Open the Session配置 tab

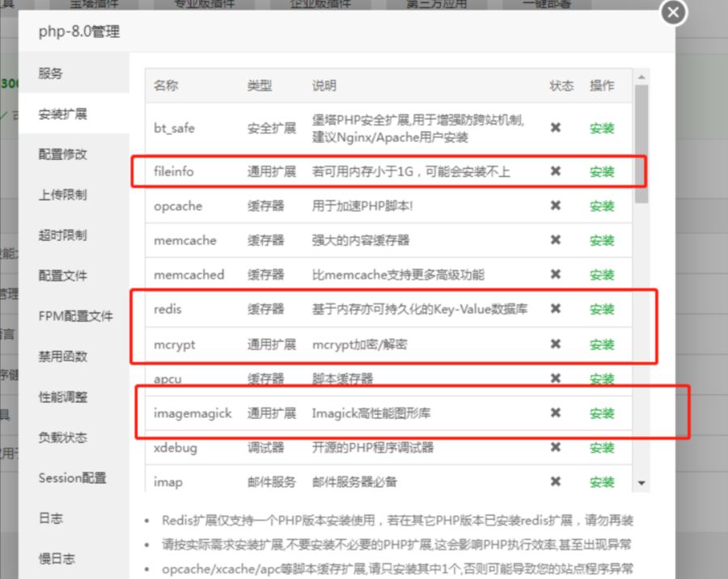click(x=72, y=478)
